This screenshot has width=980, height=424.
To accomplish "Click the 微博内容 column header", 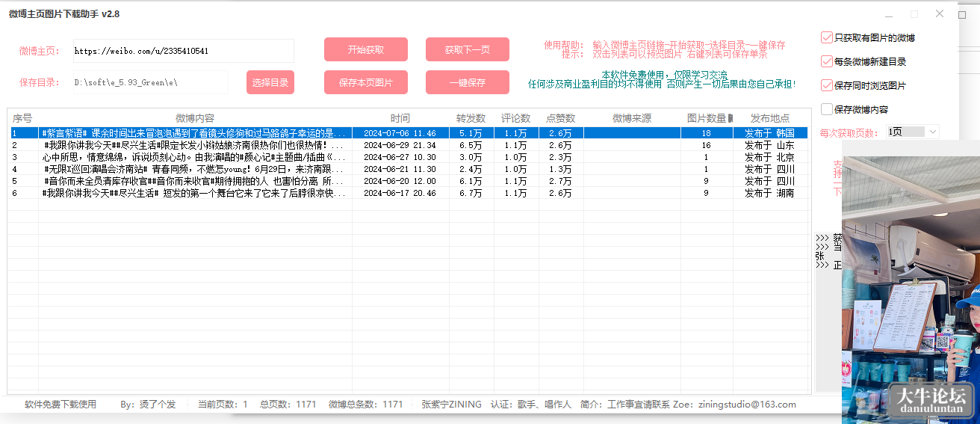I will pyautogui.click(x=195, y=118).
